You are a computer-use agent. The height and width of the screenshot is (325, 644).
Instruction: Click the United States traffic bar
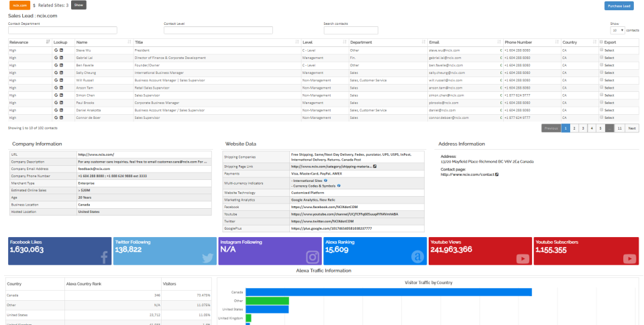coord(268,310)
